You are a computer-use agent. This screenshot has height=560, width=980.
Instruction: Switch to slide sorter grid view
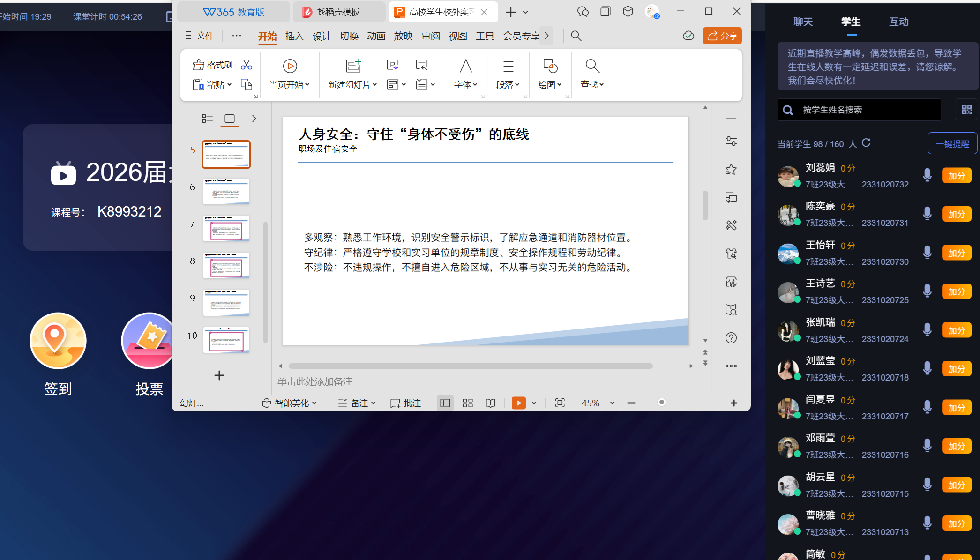[x=467, y=403]
